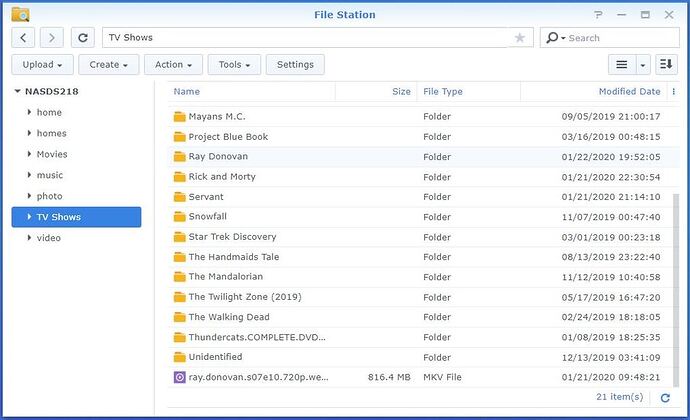Image resolution: width=690 pixels, height=420 pixels.
Task: Collapse the NASDS218 tree node
Action: coord(18,91)
